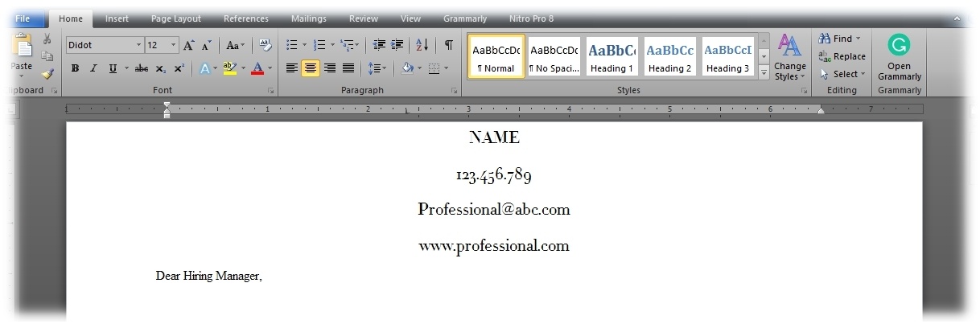The image size is (980, 328).
Task: Expand the font size dropdown
Action: point(175,46)
